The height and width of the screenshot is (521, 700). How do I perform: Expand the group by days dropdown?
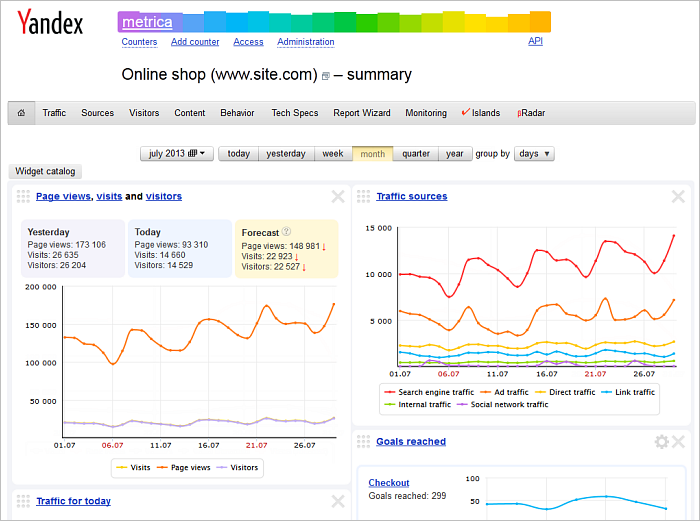pos(534,154)
